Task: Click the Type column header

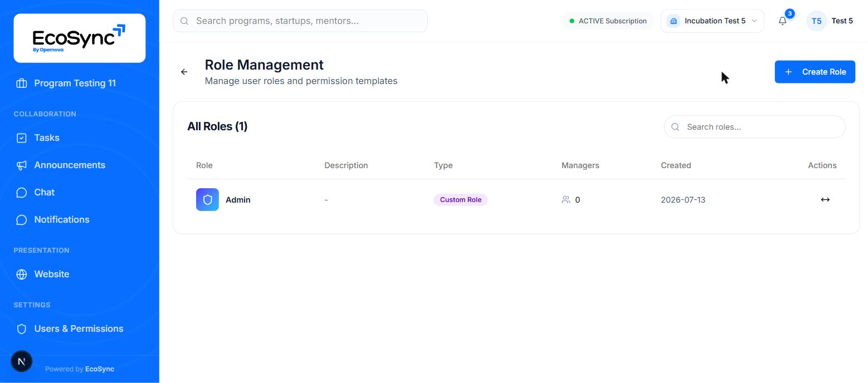Action: click(x=443, y=165)
